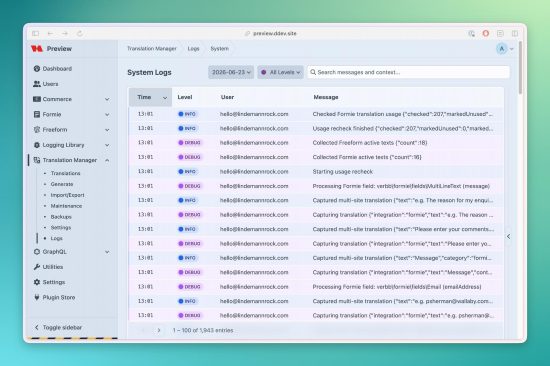
Task: Click the Preview site logo
Action: [37, 49]
